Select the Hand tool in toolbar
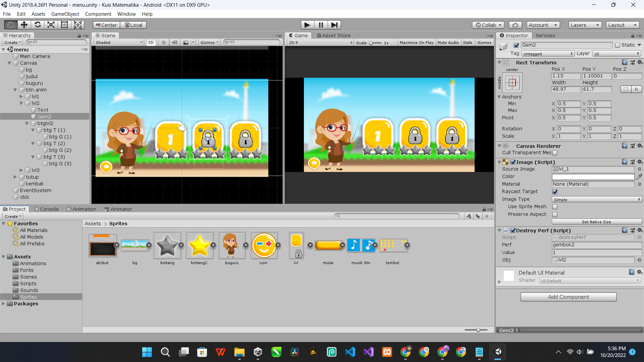The width and height of the screenshot is (644, 362). 10,25
